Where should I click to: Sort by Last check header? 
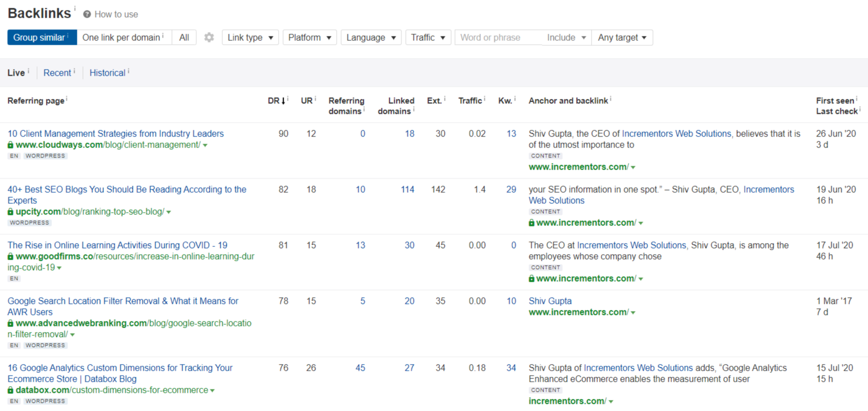point(837,112)
